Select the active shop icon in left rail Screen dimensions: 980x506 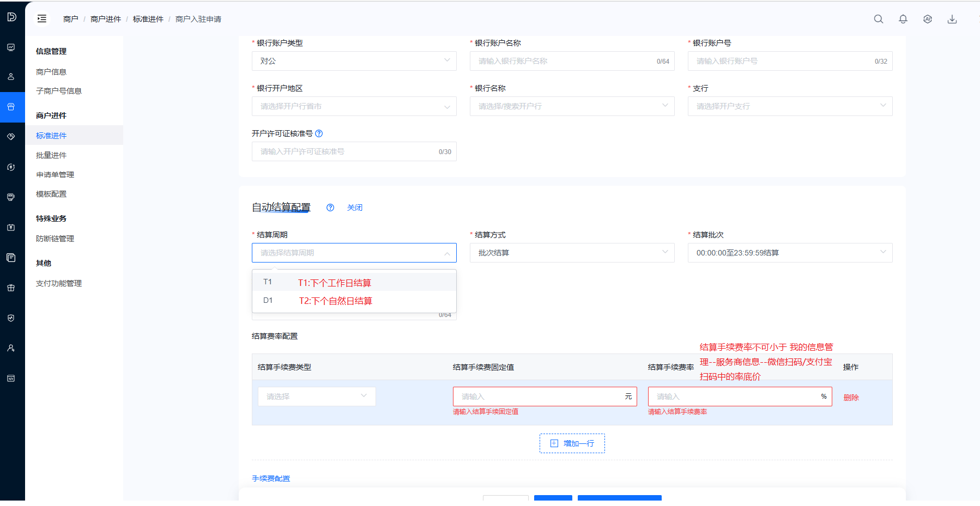point(11,107)
